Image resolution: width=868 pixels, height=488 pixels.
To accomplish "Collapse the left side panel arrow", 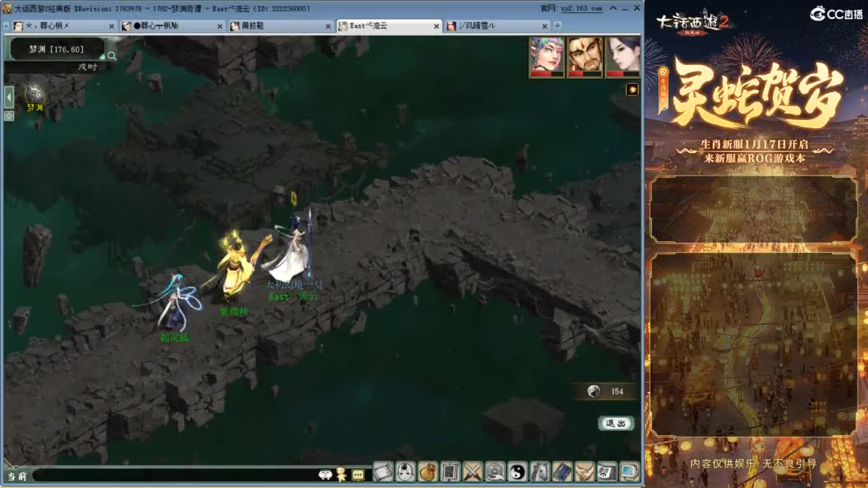I will coord(9,97).
